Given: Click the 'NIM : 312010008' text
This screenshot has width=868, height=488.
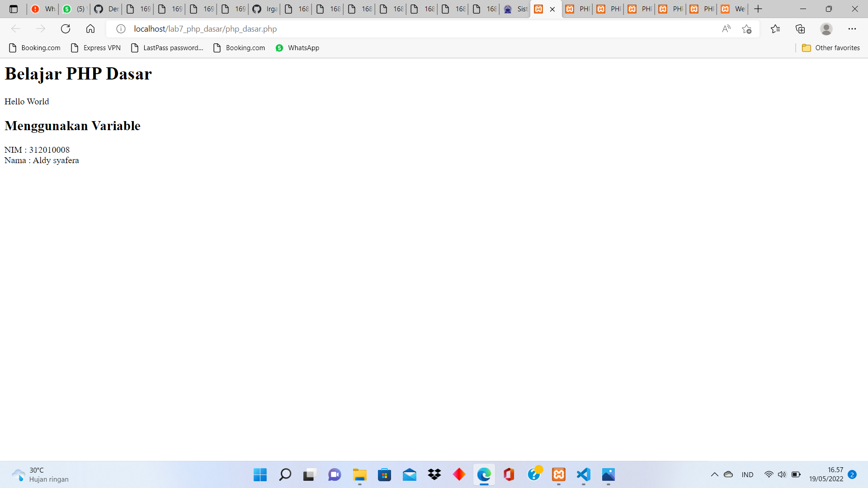Looking at the screenshot, I should click(x=37, y=150).
